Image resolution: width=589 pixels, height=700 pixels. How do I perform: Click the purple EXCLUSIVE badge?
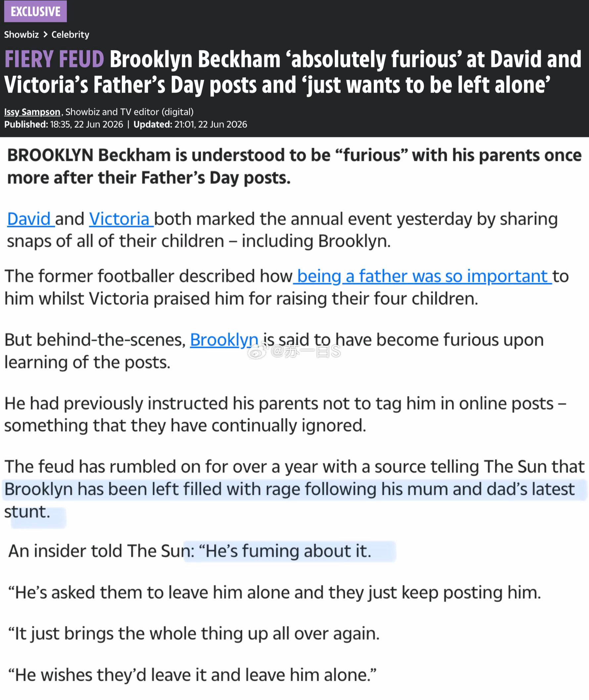pyautogui.click(x=35, y=11)
